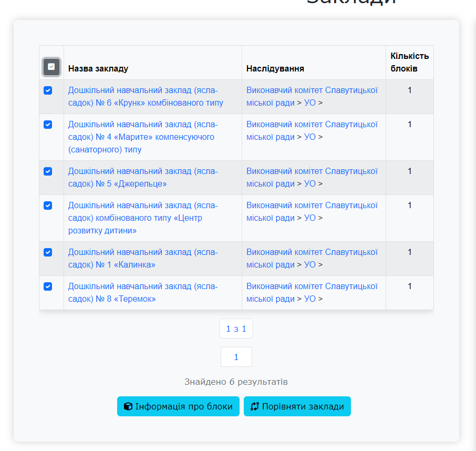The image size is (476, 451).
Task: Uncheck the № 4 «Марите» row checkbox
Action: tap(48, 125)
